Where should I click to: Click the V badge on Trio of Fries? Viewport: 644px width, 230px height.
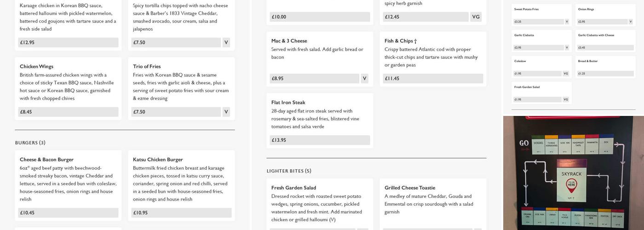point(226,112)
